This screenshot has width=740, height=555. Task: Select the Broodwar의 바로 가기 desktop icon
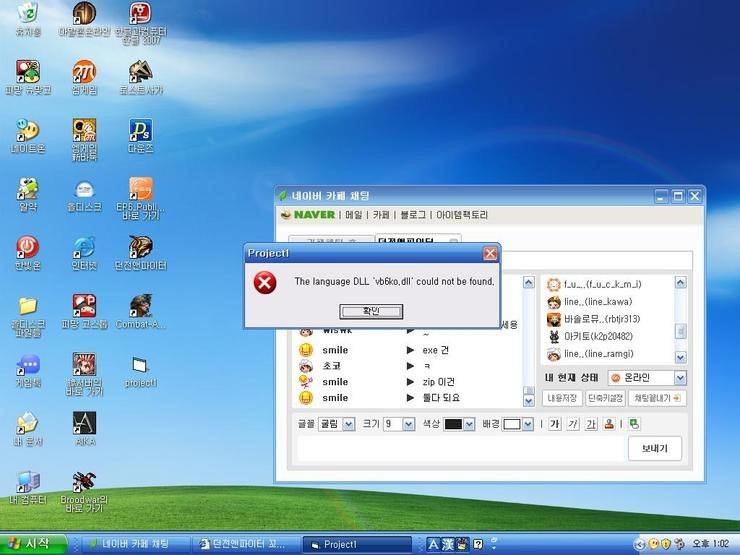pos(84,492)
